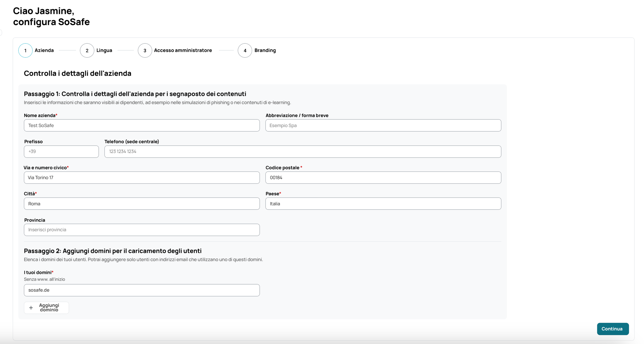Image resolution: width=644 pixels, height=344 pixels.
Task: Click the "Telefono (sede centrale)" label
Action: click(x=132, y=141)
